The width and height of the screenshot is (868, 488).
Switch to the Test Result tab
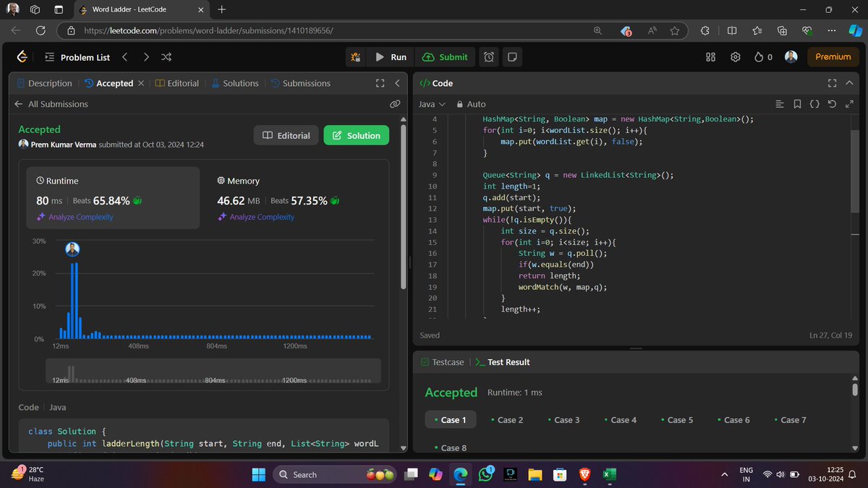point(503,362)
